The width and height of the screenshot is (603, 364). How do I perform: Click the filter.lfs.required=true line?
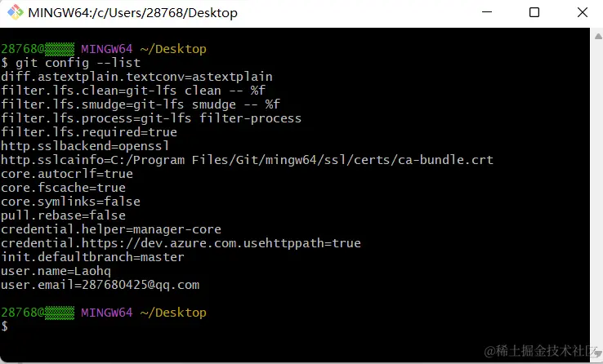pyautogui.click(x=89, y=132)
